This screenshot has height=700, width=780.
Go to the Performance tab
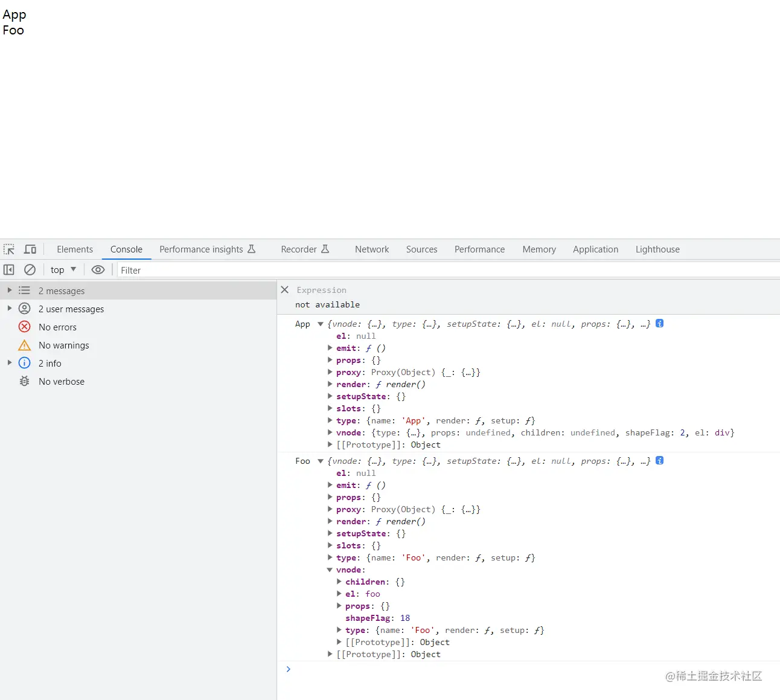[479, 249]
